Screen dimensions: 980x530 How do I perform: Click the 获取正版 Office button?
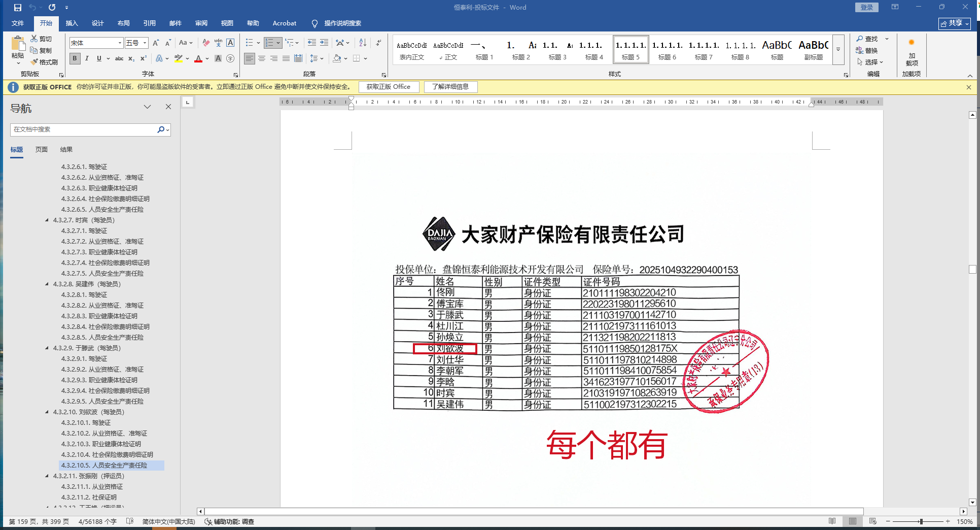coord(389,87)
